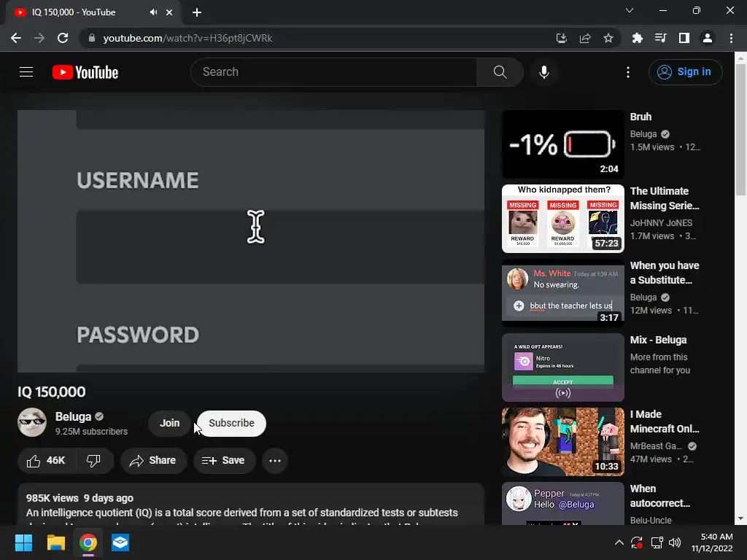Click the page vertical scrollbar thumb
747x560 pixels.
pyautogui.click(x=740, y=130)
